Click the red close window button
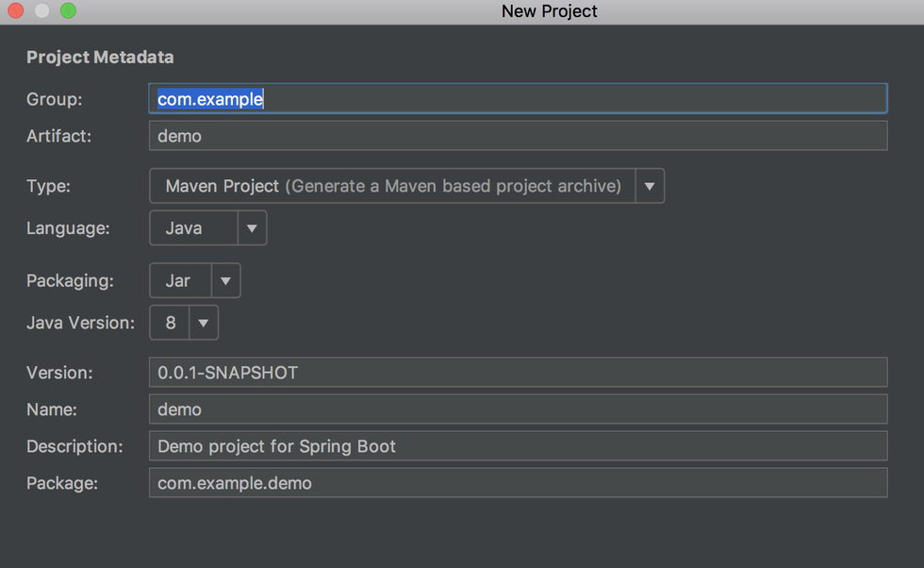Image resolution: width=924 pixels, height=568 pixels. tap(15, 11)
